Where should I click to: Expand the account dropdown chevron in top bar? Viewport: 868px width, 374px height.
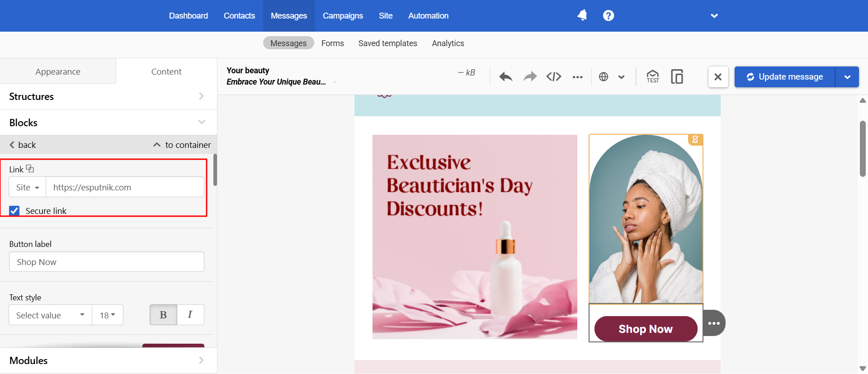click(714, 16)
